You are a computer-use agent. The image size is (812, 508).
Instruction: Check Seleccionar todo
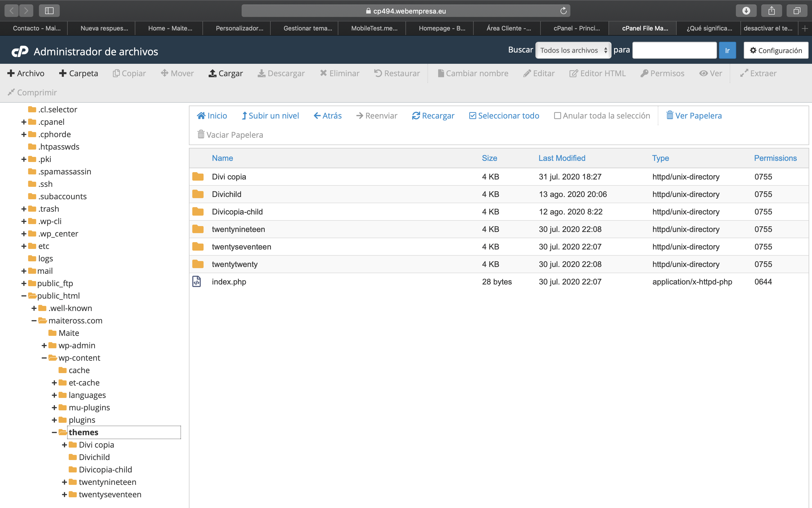pyautogui.click(x=504, y=116)
